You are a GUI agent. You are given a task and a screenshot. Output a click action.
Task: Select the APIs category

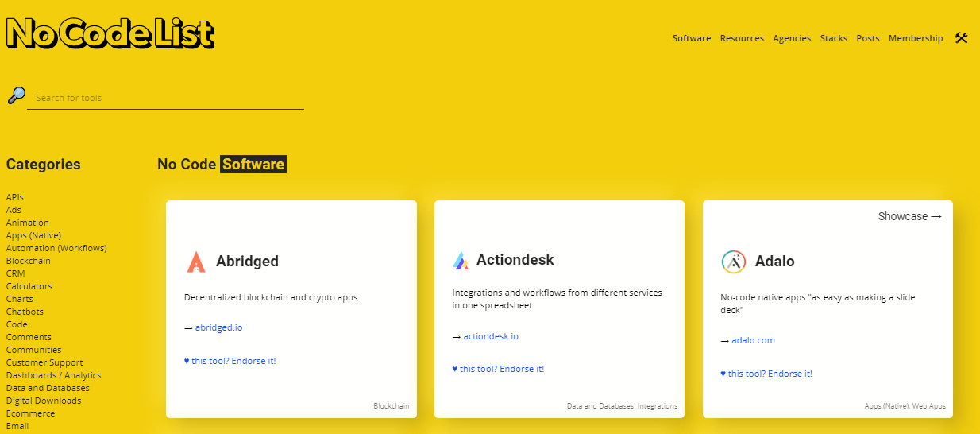(15, 197)
